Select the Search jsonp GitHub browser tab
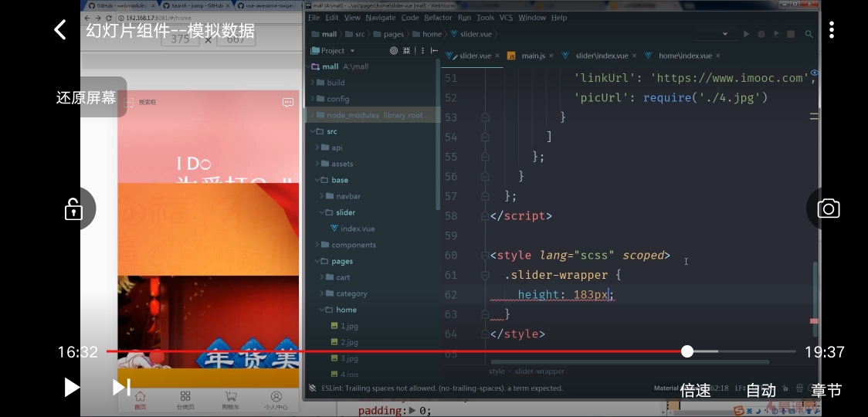Viewport: 868px width, 417px height. [195, 5]
